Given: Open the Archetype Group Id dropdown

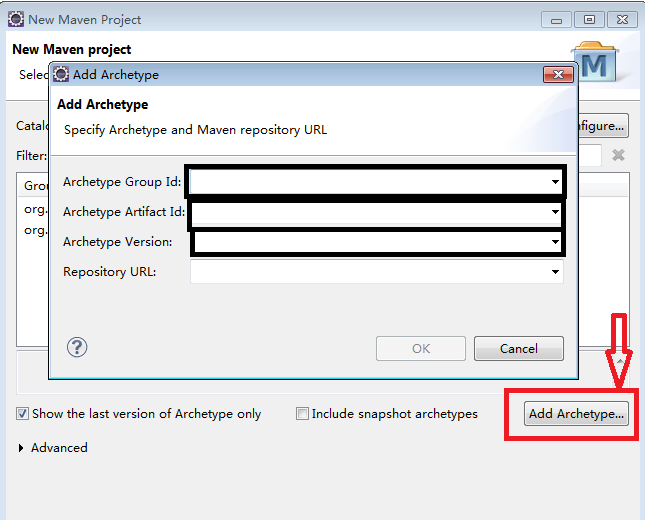Looking at the screenshot, I should pyautogui.click(x=555, y=182).
